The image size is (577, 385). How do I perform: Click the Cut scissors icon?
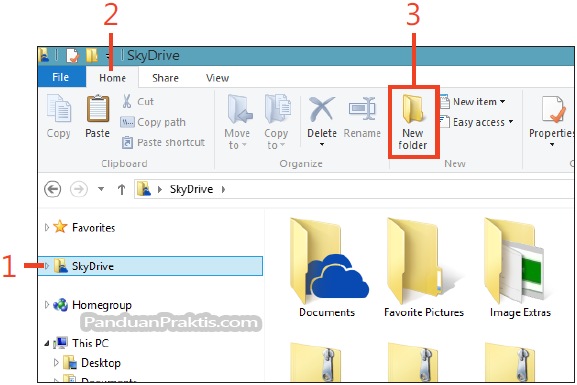127,101
